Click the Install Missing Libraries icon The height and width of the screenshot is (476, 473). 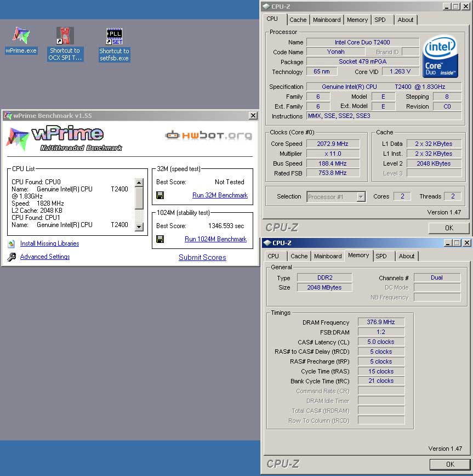click(x=12, y=243)
